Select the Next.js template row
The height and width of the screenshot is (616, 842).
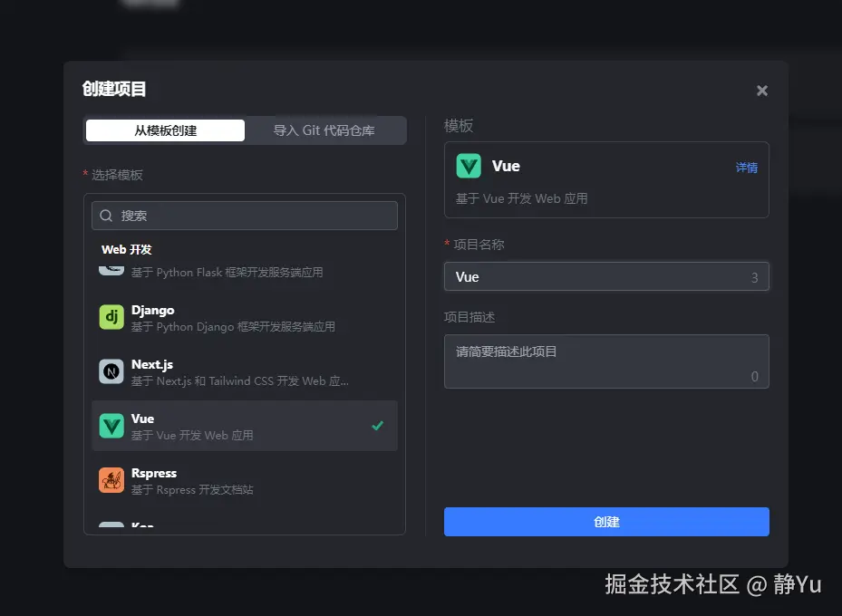(x=245, y=371)
